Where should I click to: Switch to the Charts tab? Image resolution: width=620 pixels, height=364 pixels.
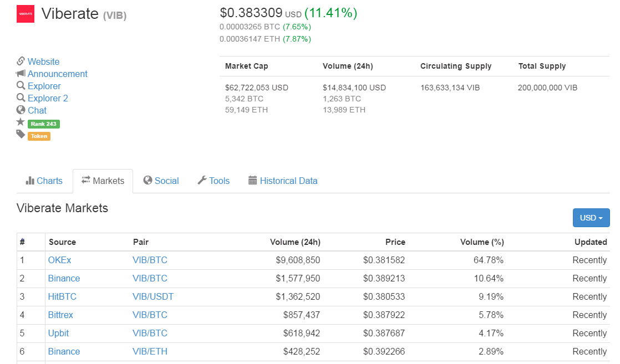click(44, 181)
